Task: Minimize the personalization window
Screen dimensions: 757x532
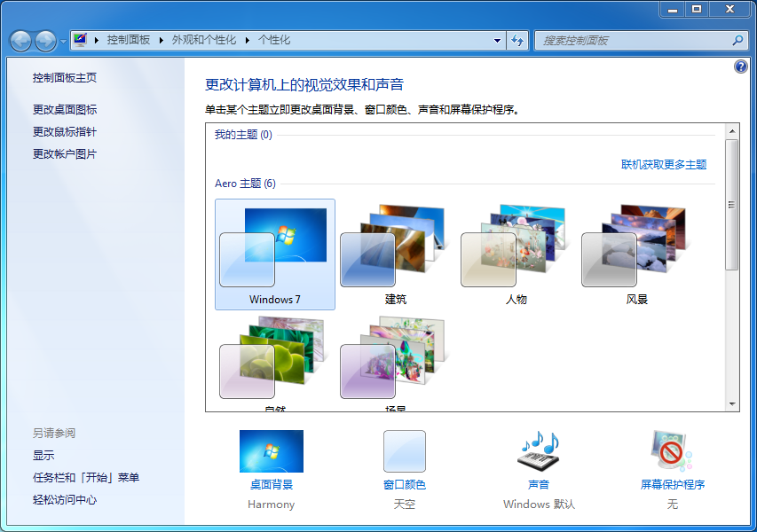Action: pyautogui.click(x=673, y=9)
